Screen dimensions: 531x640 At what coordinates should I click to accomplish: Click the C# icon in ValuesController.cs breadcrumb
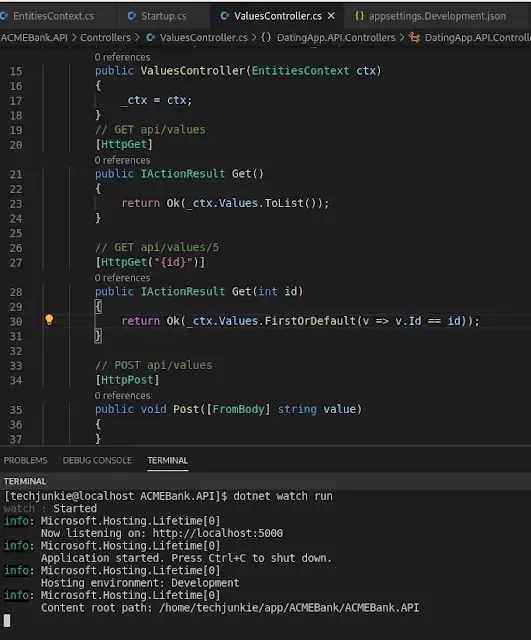pos(151,38)
